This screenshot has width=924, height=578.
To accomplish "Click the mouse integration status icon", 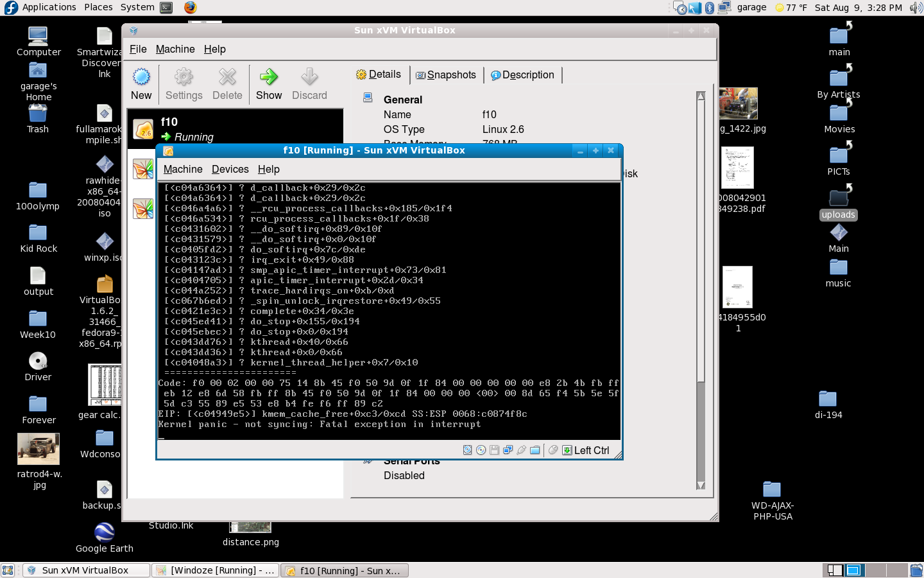I will coord(553,450).
